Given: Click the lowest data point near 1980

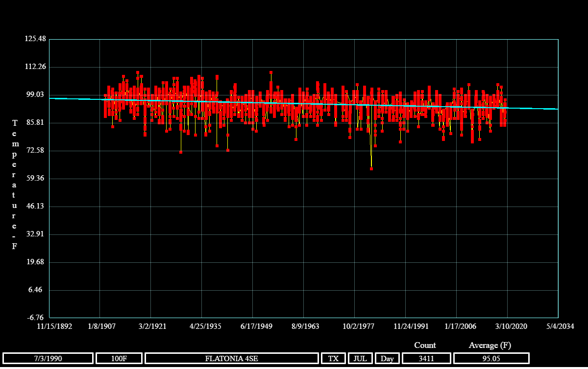Looking at the screenshot, I should point(371,169).
